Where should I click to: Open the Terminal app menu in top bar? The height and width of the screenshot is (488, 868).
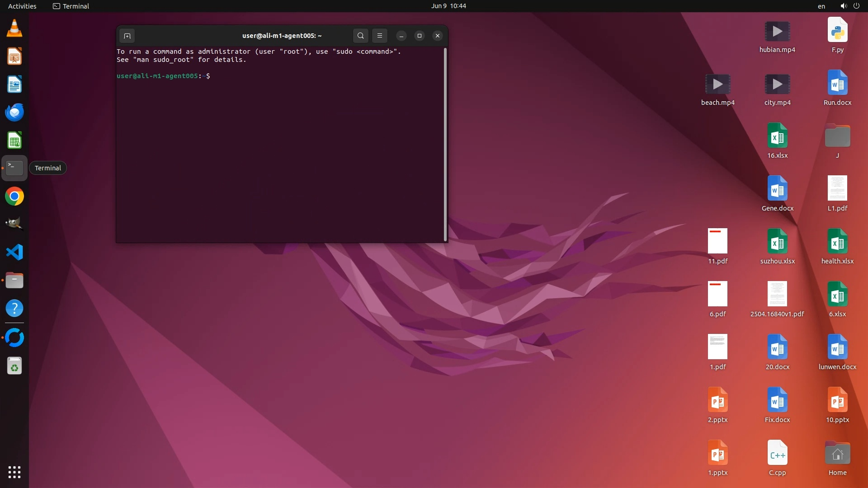[x=71, y=6]
